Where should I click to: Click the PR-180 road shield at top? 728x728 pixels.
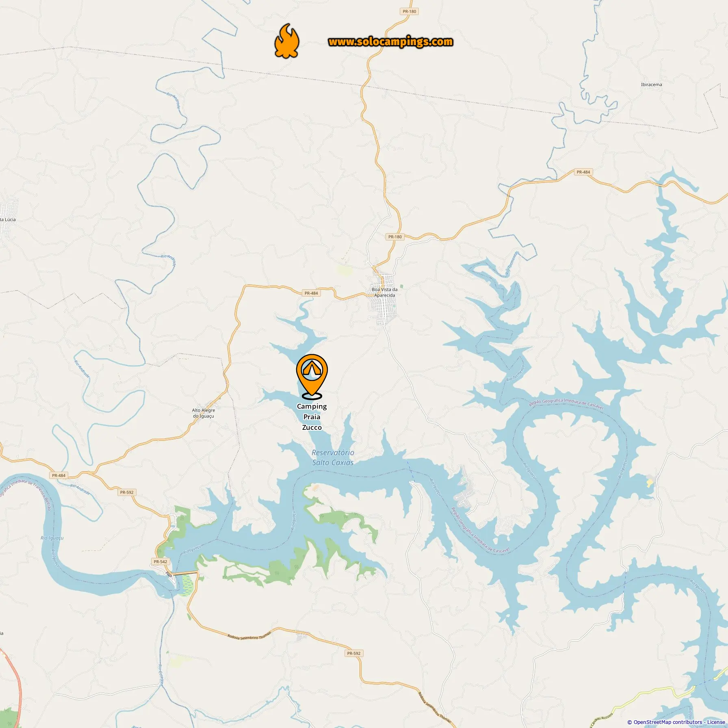(409, 11)
